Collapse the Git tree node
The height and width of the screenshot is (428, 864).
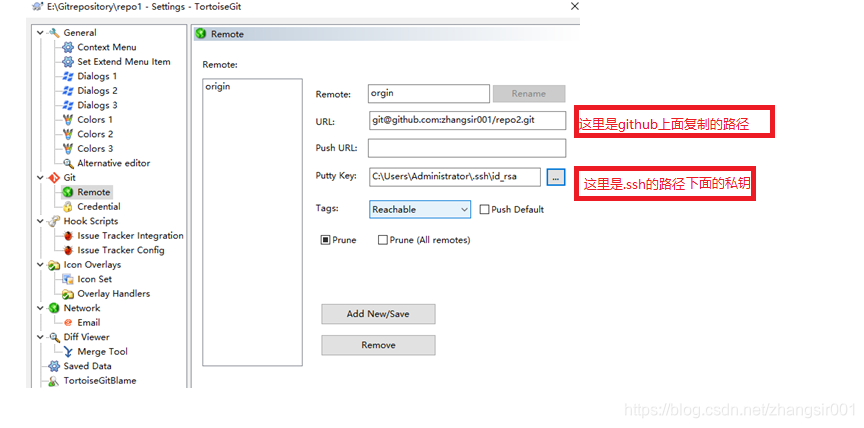40,177
